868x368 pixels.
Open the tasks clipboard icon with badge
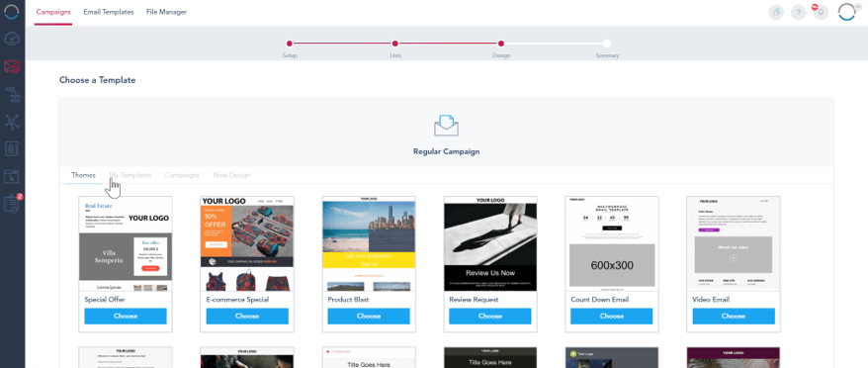(x=12, y=204)
